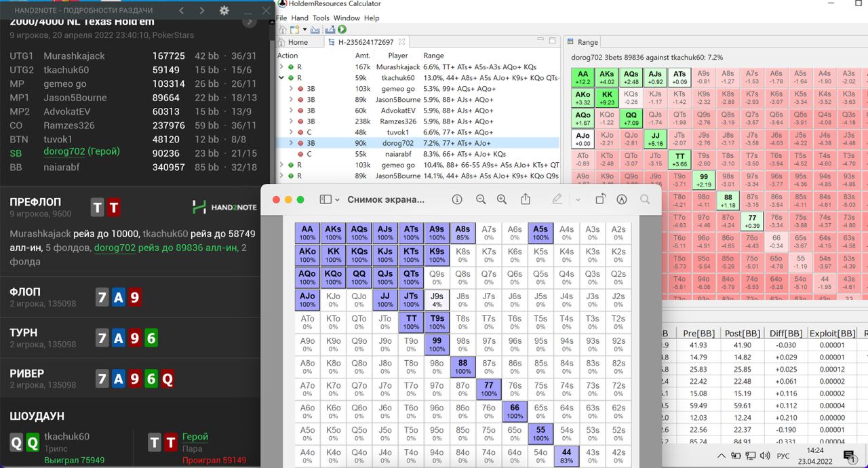Click the chart export icon left of run button

click(332, 30)
